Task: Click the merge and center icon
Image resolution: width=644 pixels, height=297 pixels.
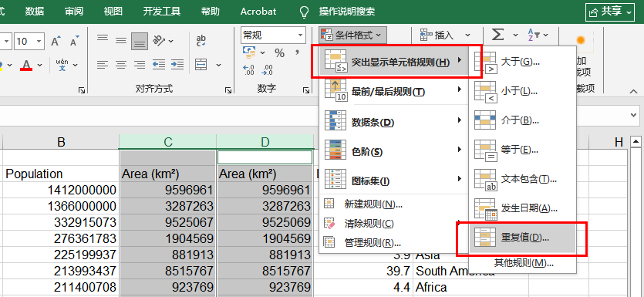Action: (201, 65)
